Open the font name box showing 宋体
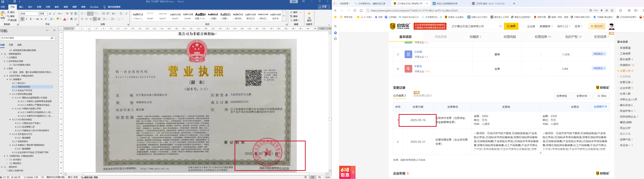The image size is (644, 179). 30,14
